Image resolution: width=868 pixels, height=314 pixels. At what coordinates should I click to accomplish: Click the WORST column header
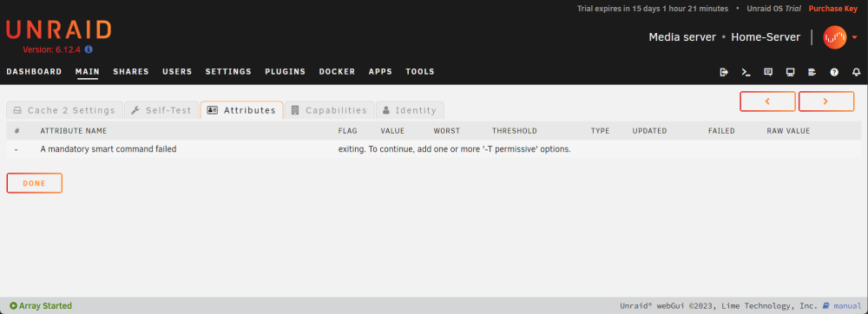coord(447,131)
